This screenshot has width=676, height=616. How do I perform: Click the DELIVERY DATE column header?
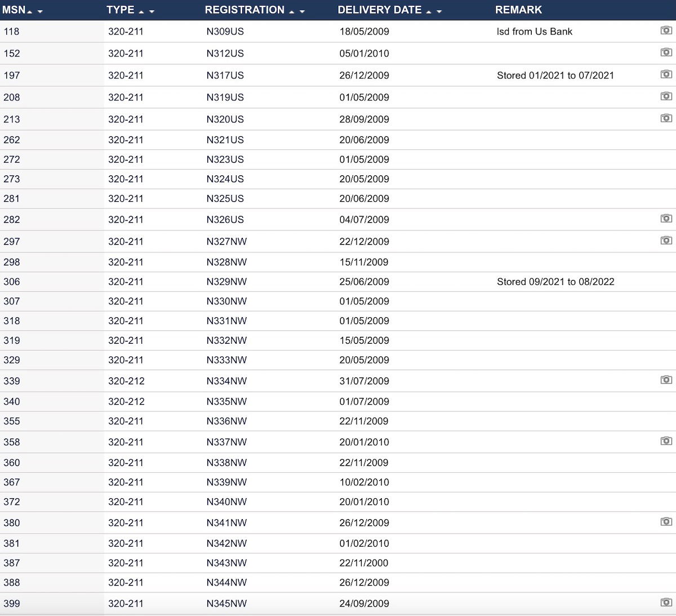tap(380, 10)
